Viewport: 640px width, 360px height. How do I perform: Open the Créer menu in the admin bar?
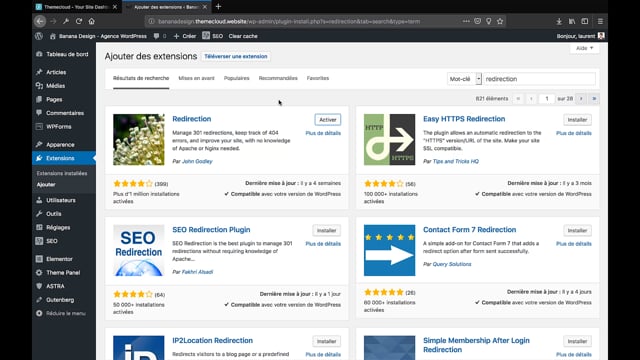[185, 36]
